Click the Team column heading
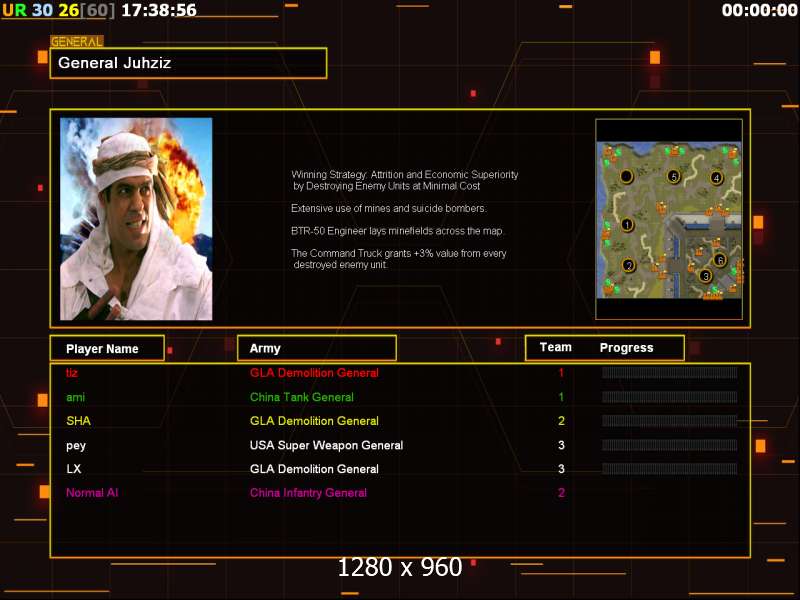The width and height of the screenshot is (800, 600). click(555, 348)
